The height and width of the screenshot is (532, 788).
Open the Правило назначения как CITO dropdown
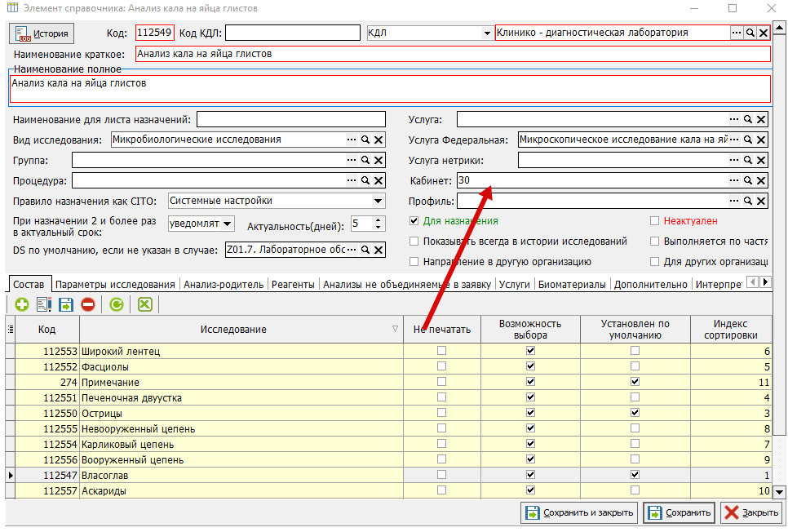click(378, 202)
